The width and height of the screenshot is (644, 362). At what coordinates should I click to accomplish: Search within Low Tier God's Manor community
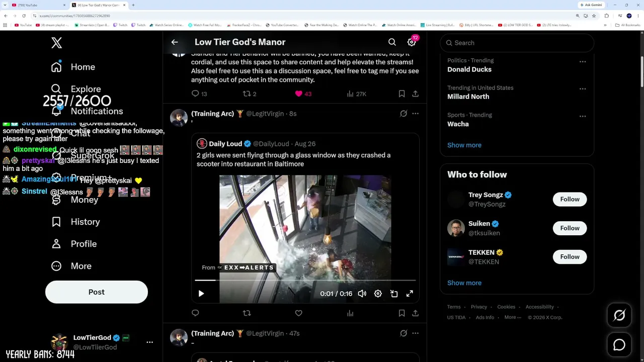pos(392,42)
